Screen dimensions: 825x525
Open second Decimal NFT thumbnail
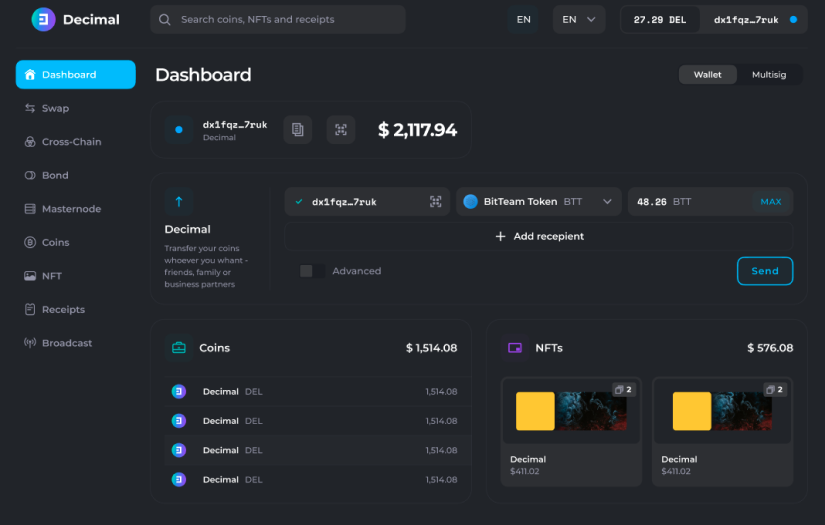[x=722, y=411]
